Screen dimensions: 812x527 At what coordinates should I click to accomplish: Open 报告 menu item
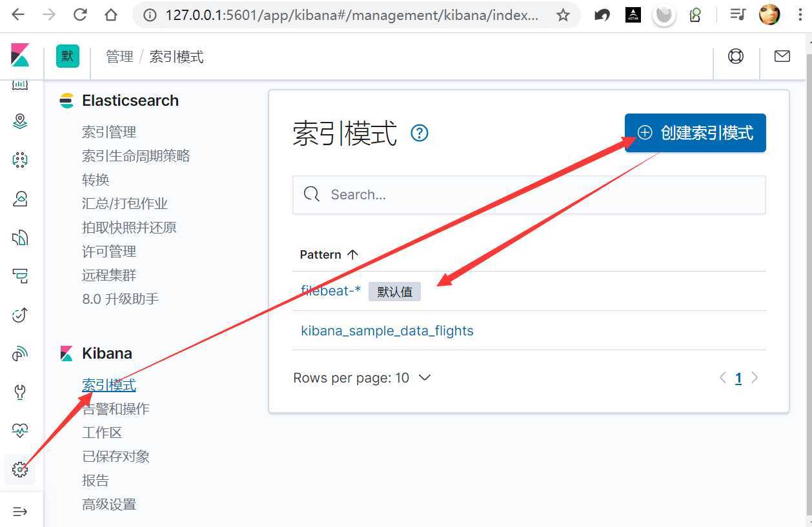click(96, 481)
